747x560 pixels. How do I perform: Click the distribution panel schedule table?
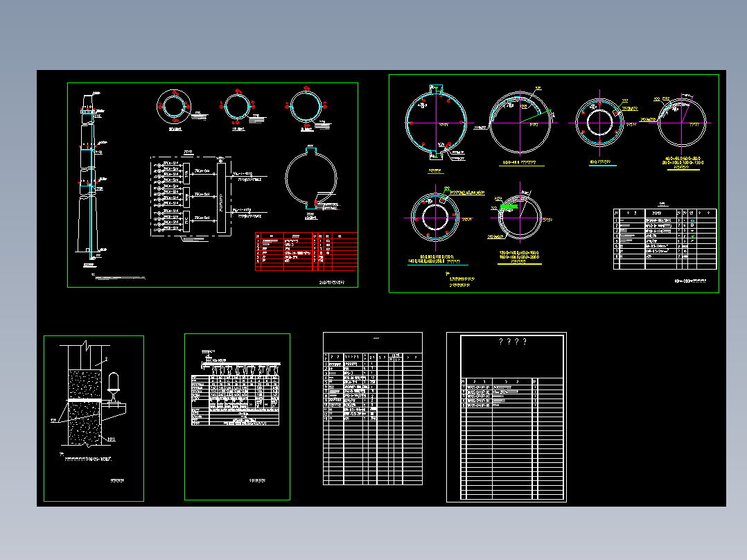[x=236, y=401]
